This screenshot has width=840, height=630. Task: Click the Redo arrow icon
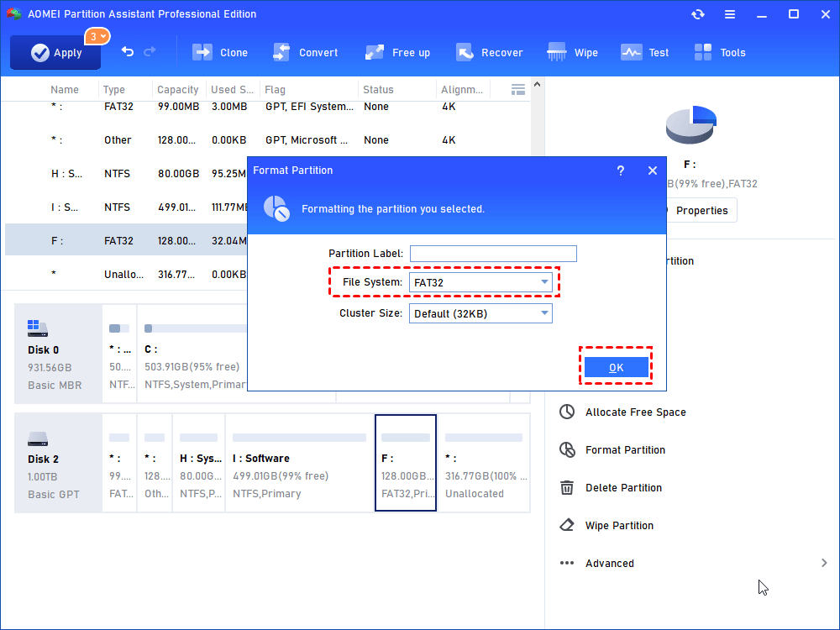click(150, 51)
